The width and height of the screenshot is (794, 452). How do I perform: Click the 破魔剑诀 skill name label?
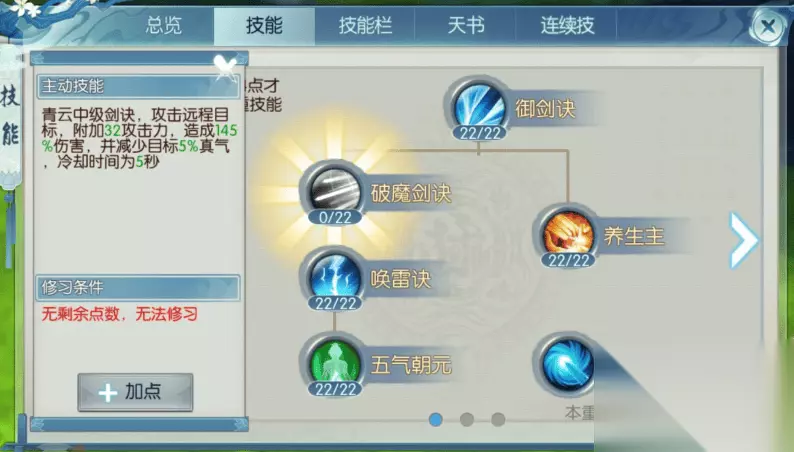(x=411, y=193)
